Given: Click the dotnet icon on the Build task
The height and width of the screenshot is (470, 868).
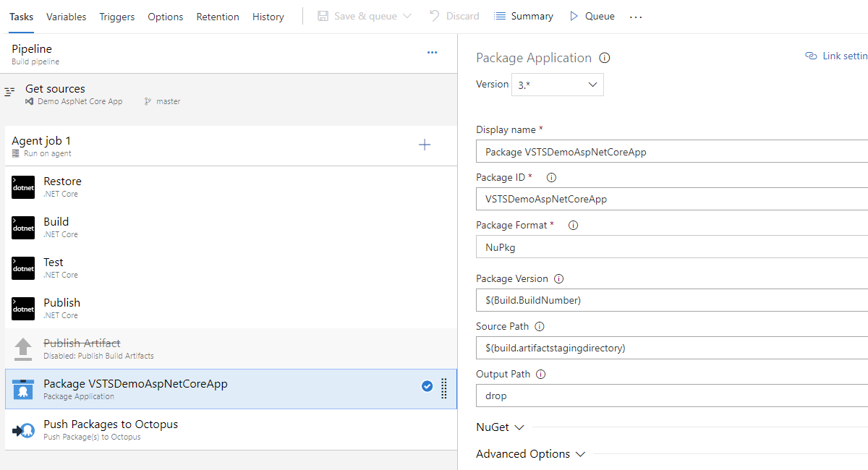Looking at the screenshot, I should [23, 227].
